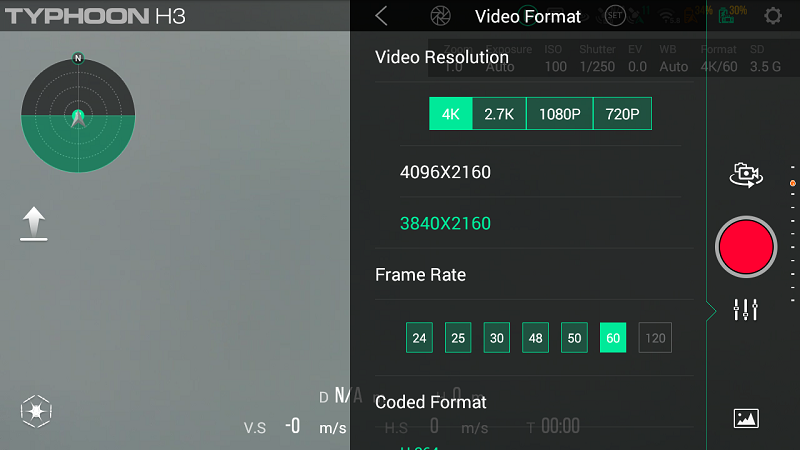The height and width of the screenshot is (450, 800).
Task: Tap the camera aperture icon in header
Action: 440,16
